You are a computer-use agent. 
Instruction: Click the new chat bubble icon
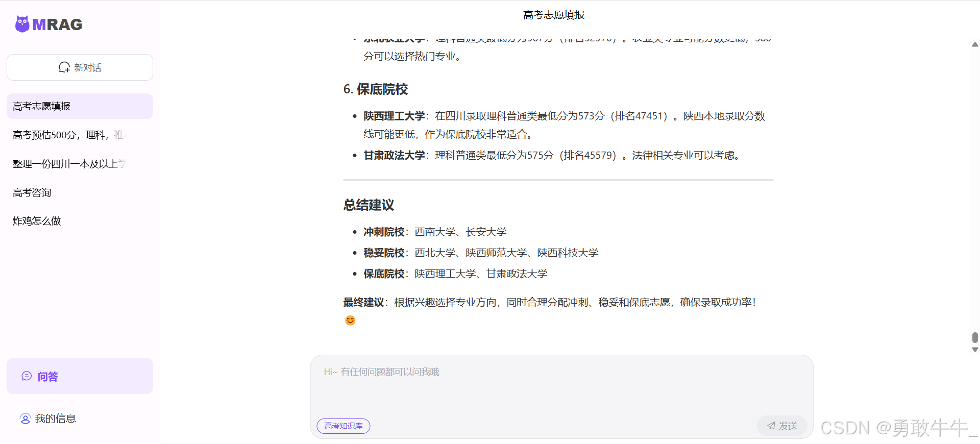point(64,67)
